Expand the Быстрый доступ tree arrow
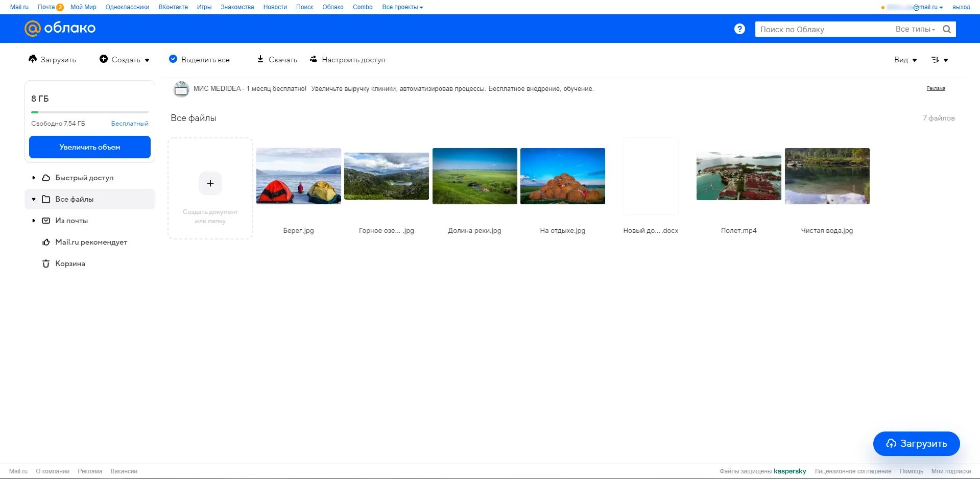980x479 pixels. 34,178
